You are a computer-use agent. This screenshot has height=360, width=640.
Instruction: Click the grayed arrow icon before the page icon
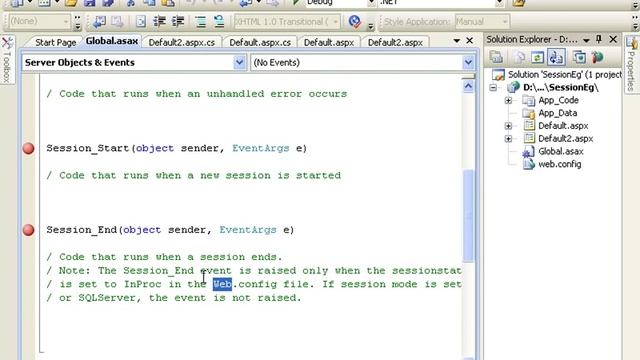(118, 21)
